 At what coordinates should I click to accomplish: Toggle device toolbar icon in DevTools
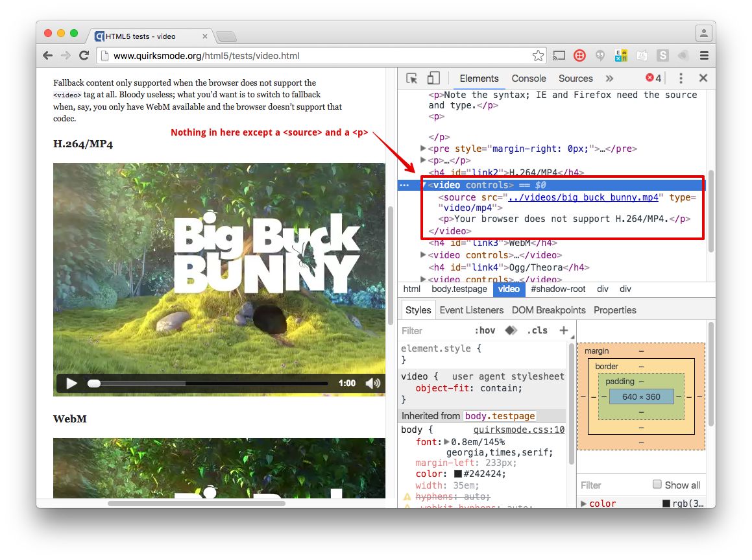pyautogui.click(x=433, y=78)
